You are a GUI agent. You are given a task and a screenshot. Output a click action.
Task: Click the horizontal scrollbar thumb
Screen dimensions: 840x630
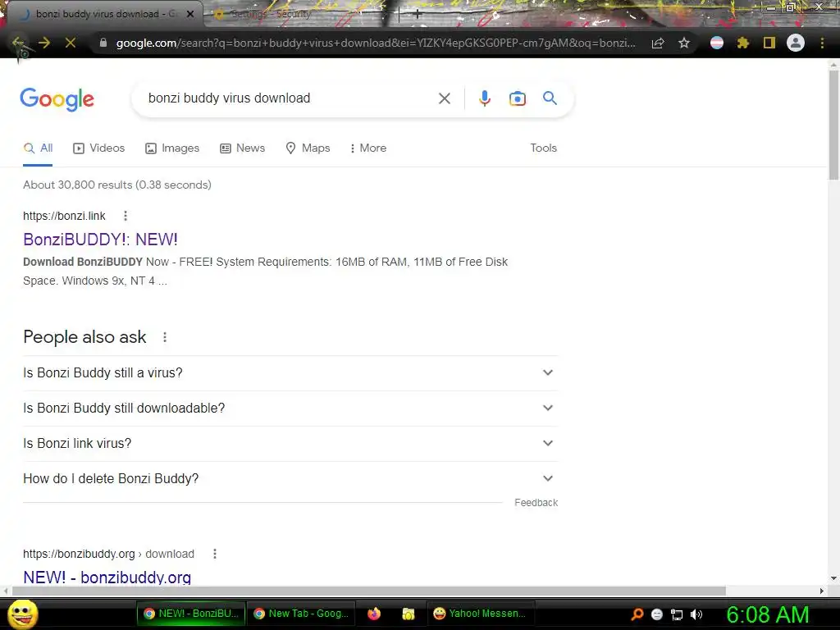368,591
